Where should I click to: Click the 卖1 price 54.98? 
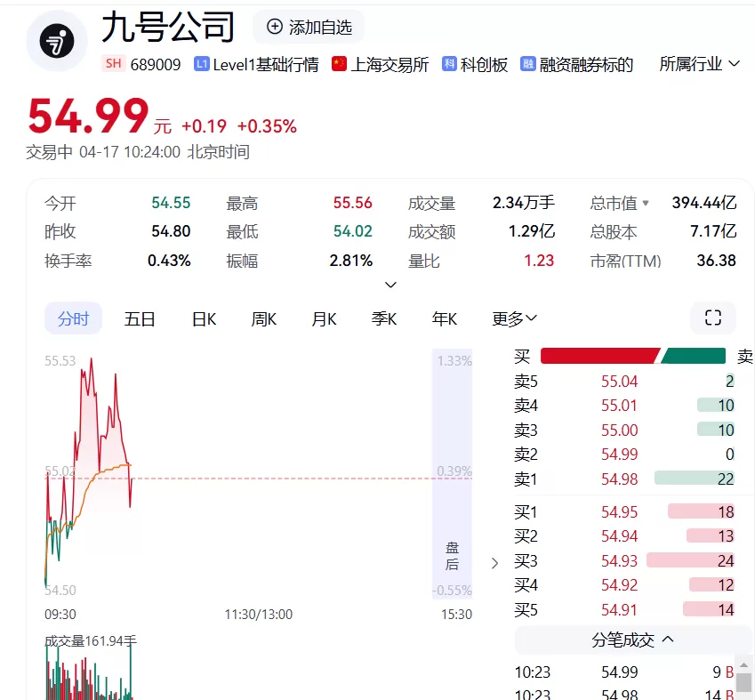point(619,479)
